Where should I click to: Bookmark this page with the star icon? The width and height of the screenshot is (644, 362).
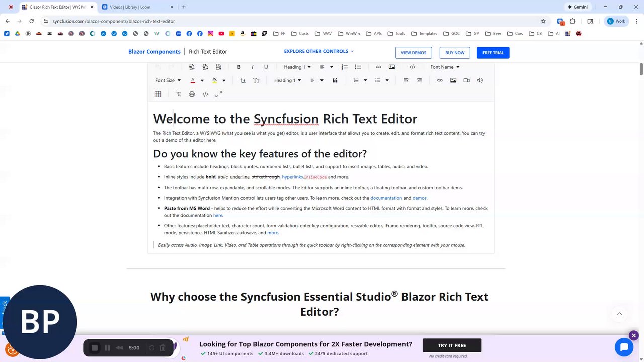pos(543,21)
